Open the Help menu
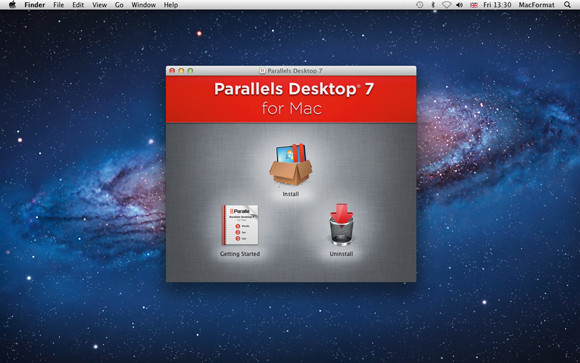Viewport: 580px width, 363px height. [171, 5]
